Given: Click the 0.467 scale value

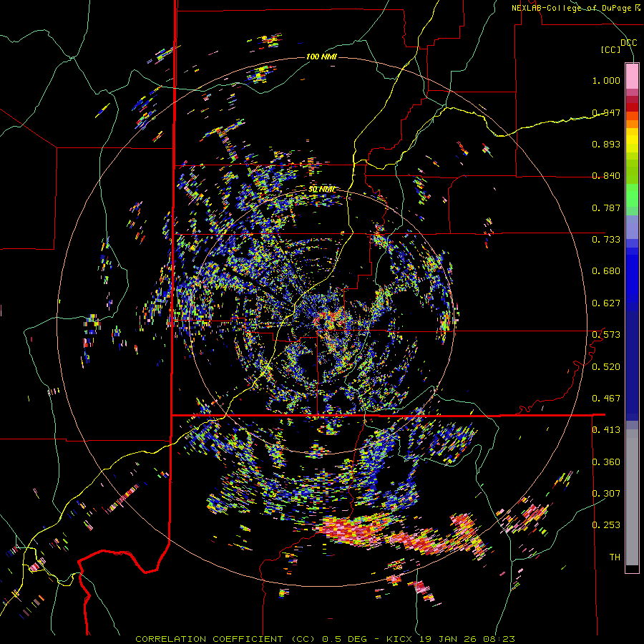Looking at the screenshot, I should point(606,399).
